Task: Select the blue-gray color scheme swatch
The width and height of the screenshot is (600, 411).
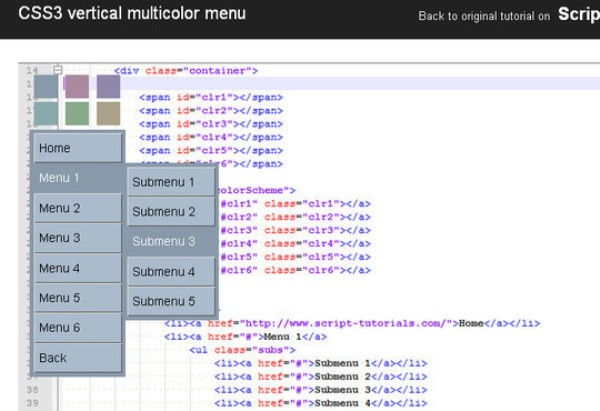Action: pos(46,87)
